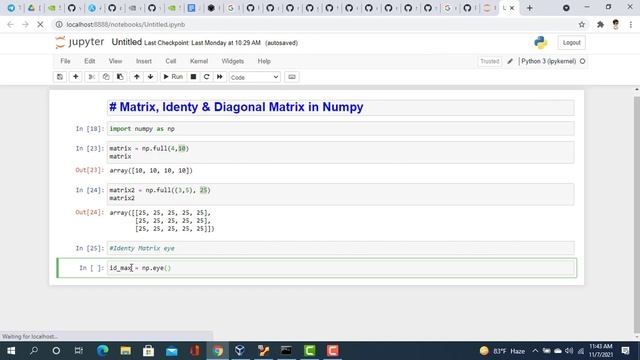Rename the notebook title Untitled
Image resolution: width=640 pixels, height=360 pixels.
[127, 42]
